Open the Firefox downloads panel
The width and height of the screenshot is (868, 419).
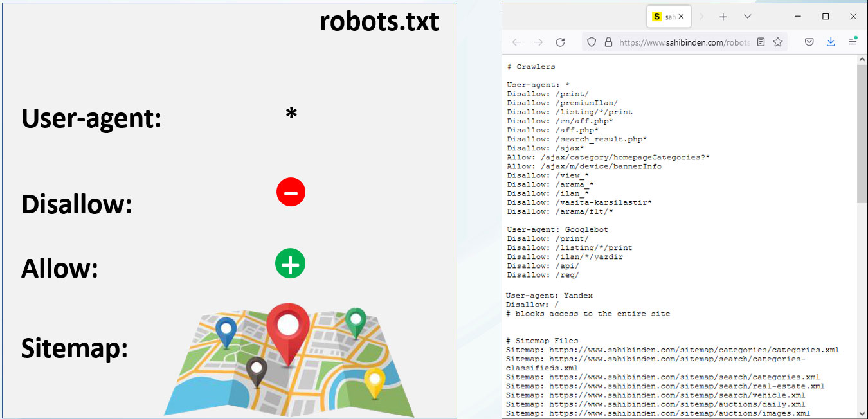tap(831, 42)
